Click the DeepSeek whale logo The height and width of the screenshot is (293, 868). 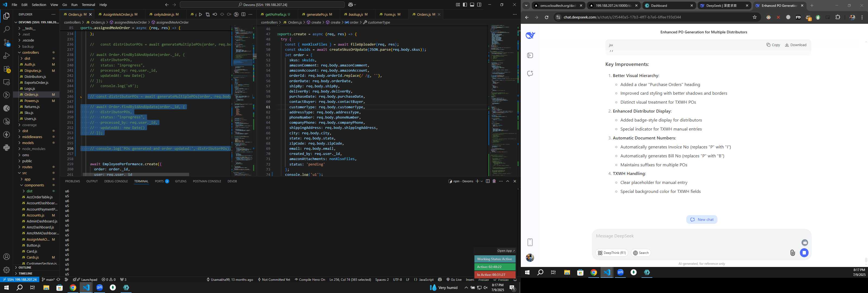coord(530,35)
